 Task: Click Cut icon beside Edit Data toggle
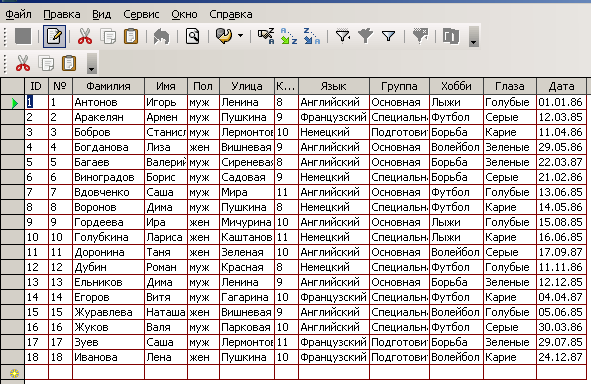[85, 37]
